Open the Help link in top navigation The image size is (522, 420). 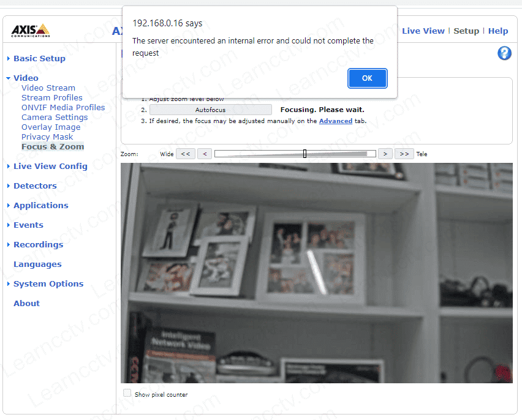click(498, 31)
